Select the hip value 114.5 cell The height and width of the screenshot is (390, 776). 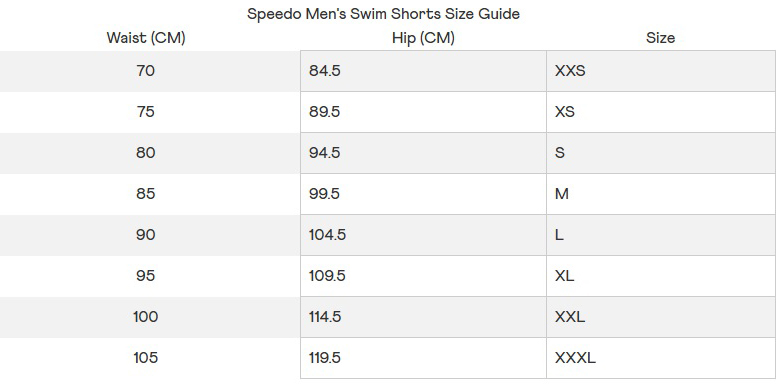point(423,317)
